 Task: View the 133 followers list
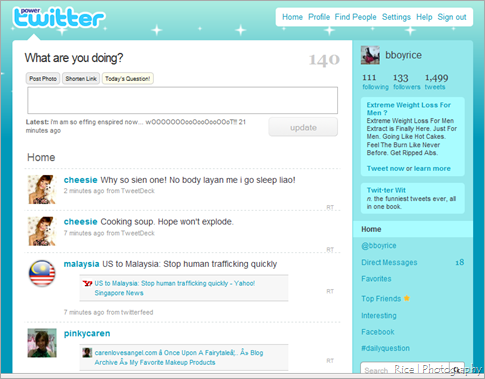click(x=406, y=82)
